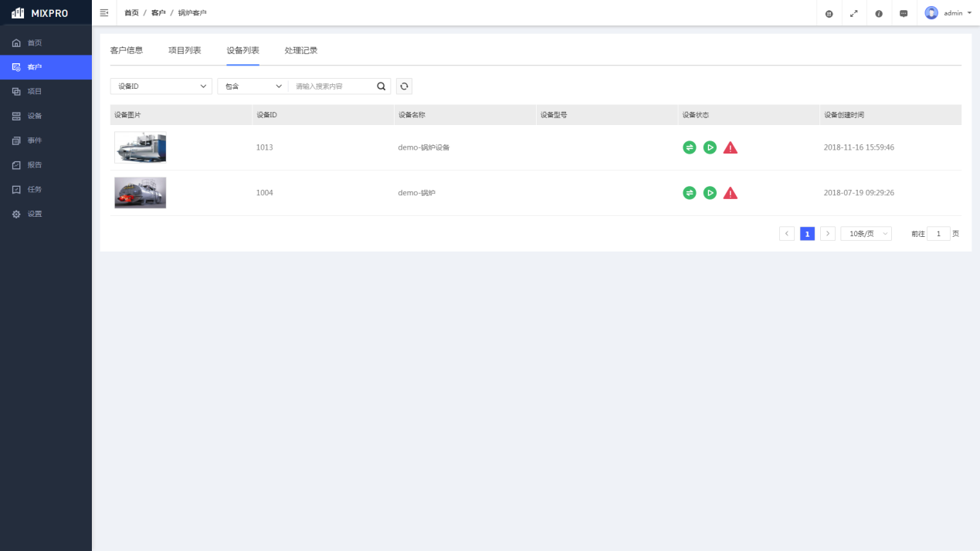Image resolution: width=980 pixels, height=551 pixels.
Task: Open the messages chat icon
Action: (904, 14)
